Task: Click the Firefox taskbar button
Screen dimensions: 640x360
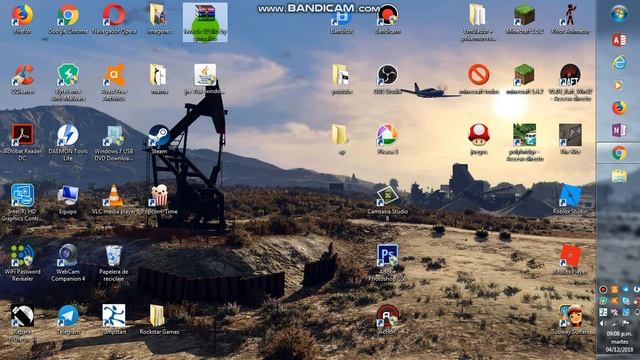Action: click(x=619, y=108)
